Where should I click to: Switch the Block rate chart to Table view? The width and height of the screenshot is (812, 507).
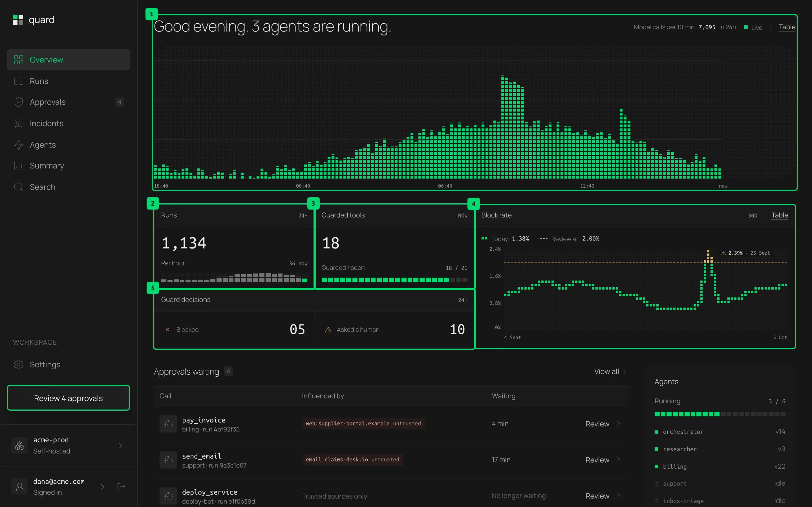point(780,215)
